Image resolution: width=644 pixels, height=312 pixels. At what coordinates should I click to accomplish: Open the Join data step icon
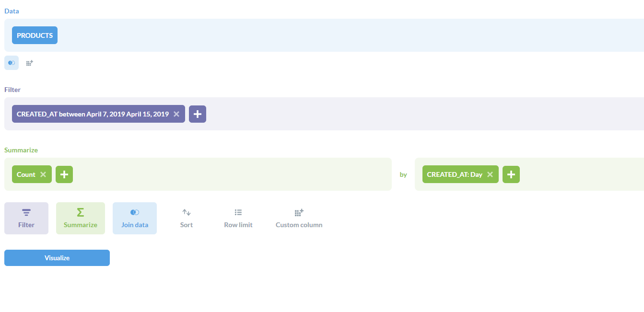(x=134, y=218)
